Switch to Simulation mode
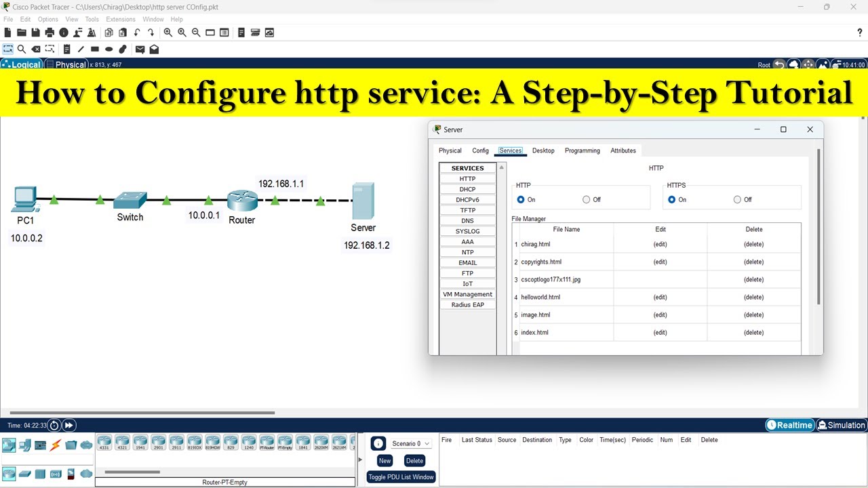Viewport: 868px width, 488px height. pos(842,425)
